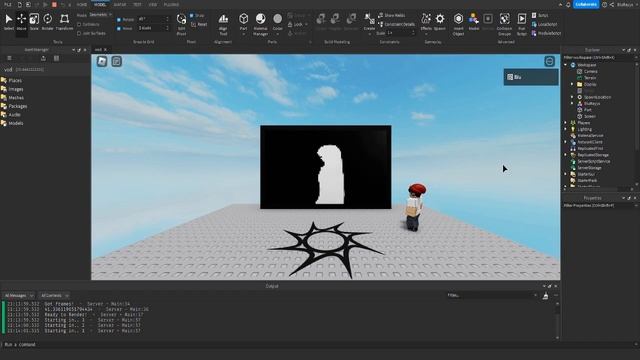Clear the Output log
Image resolution: width=640 pixels, height=360 pixels.
[545, 296]
